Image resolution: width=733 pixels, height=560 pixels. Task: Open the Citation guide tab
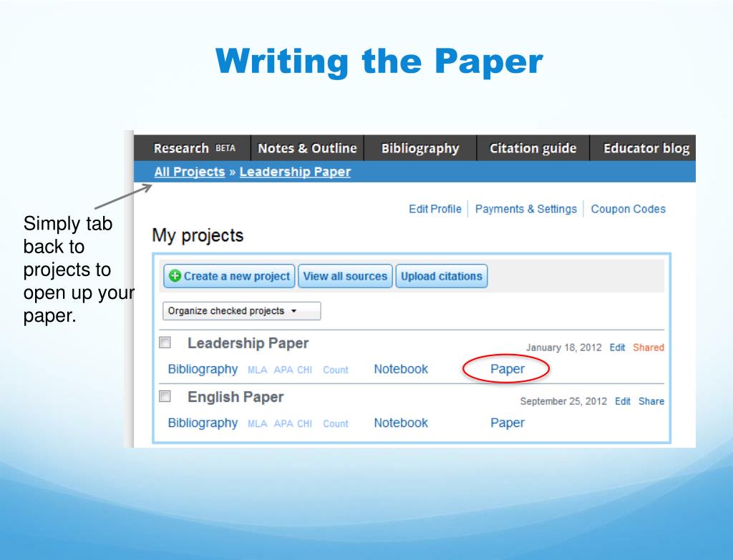click(533, 148)
